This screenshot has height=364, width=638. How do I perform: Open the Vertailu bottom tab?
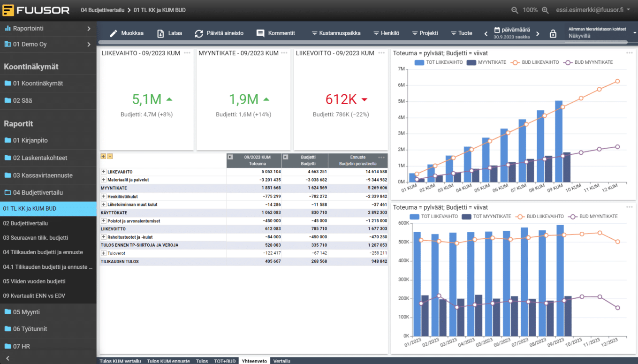pyautogui.click(x=281, y=361)
